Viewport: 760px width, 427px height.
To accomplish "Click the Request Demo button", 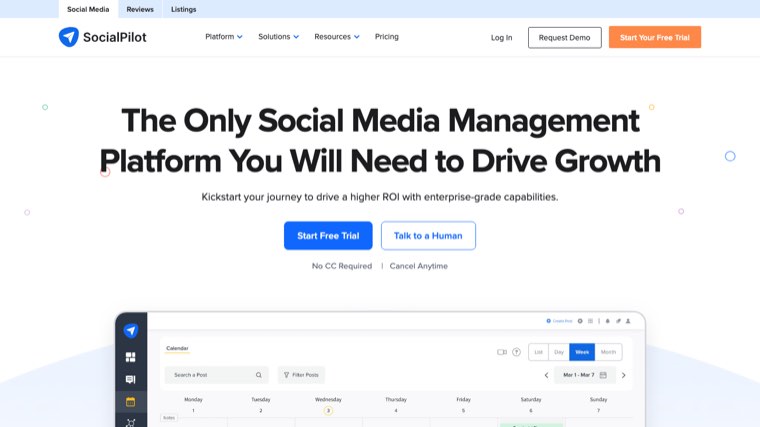I will [565, 37].
